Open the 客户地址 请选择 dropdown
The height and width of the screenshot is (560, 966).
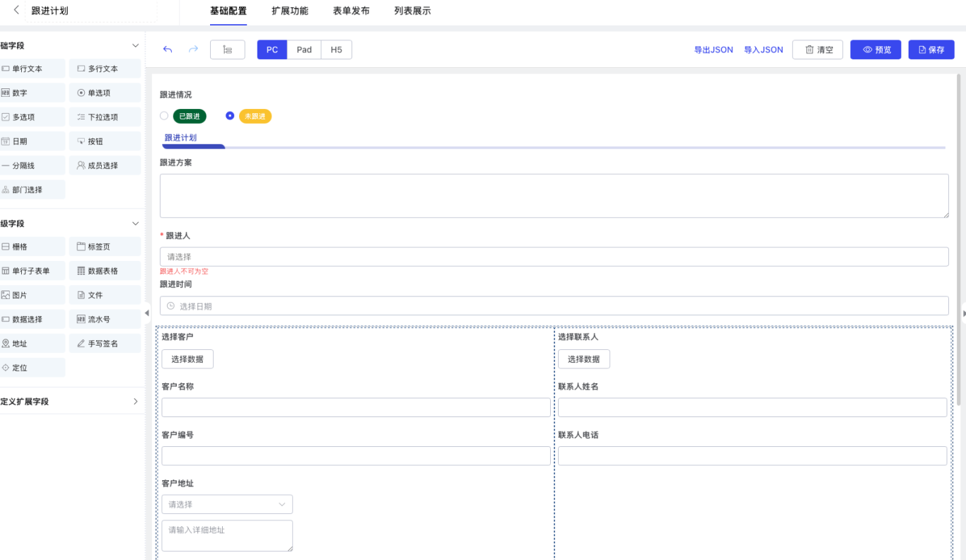pyautogui.click(x=227, y=504)
